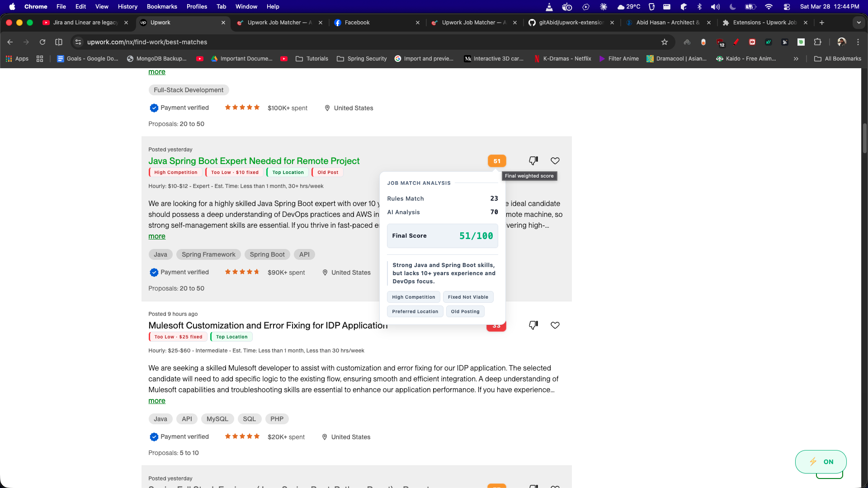Open the Chrome three-dot menu

click(858, 42)
